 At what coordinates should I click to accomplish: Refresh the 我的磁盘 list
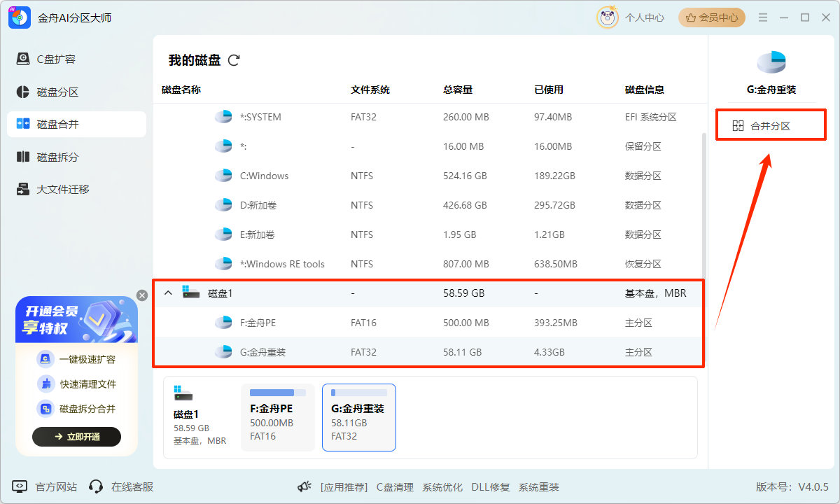point(234,60)
